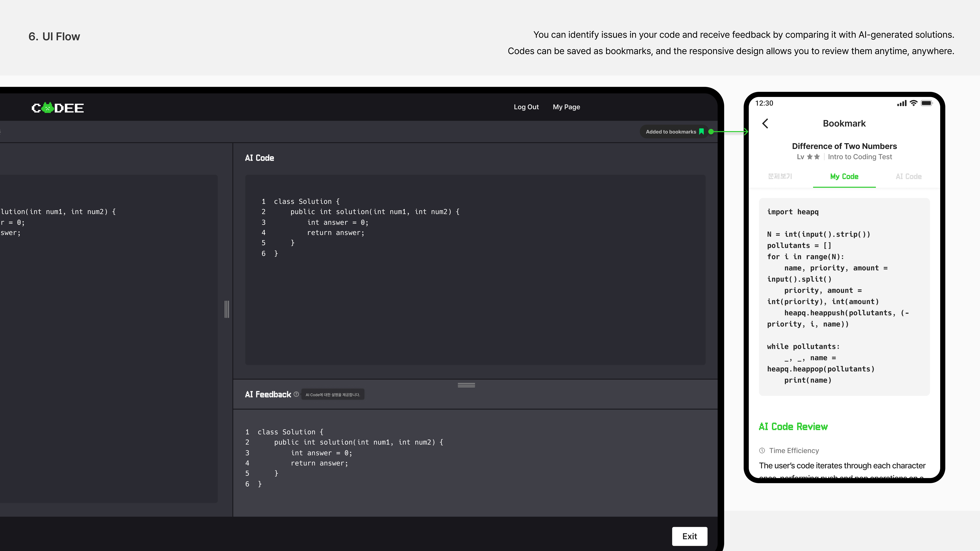
Task: Grab the vertical panel divider handle
Action: click(x=227, y=309)
